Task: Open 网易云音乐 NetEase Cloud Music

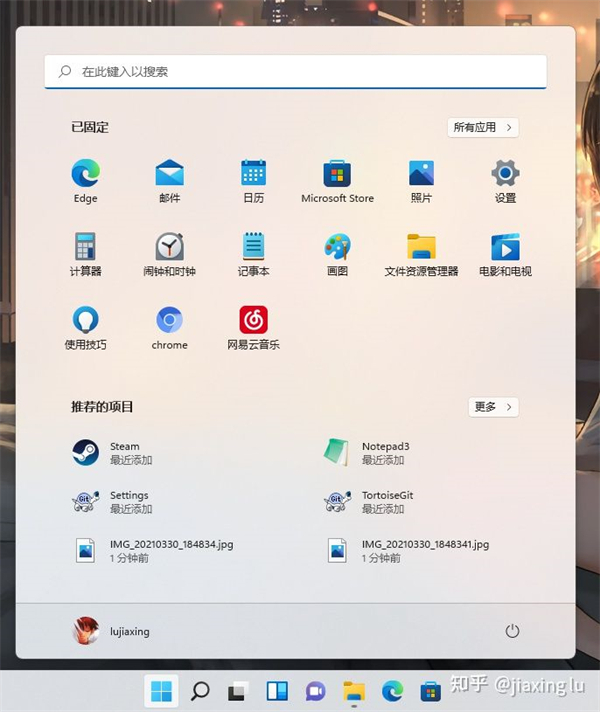Action: click(253, 328)
